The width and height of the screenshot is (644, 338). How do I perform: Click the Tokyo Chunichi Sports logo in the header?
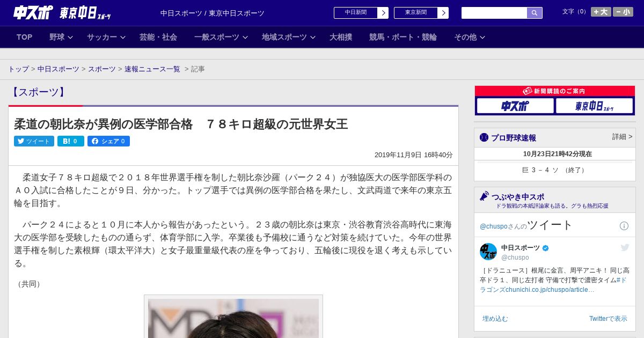pos(85,13)
